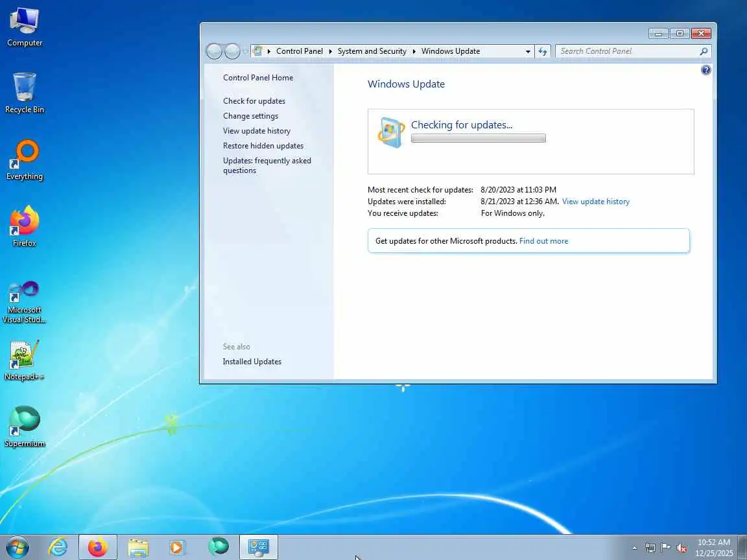The image size is (747, 560).
Task: Open the address bar history dropdown
Action: [x=528, y=51]
